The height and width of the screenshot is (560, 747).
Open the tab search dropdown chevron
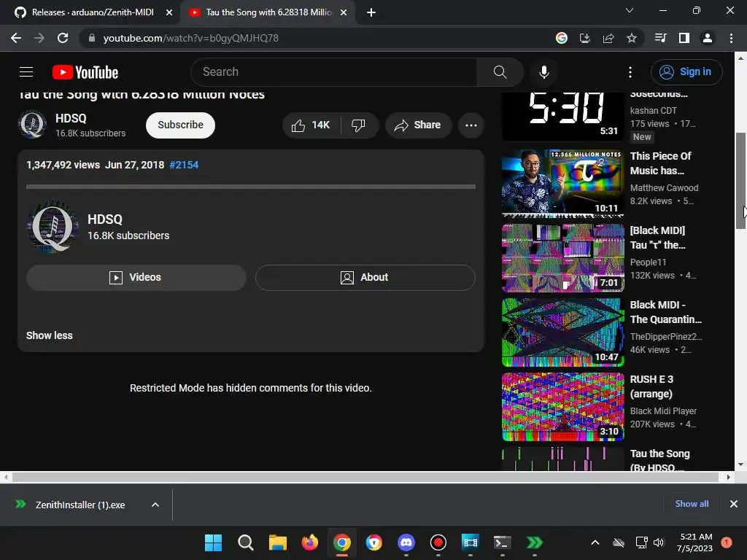point(630,10)
